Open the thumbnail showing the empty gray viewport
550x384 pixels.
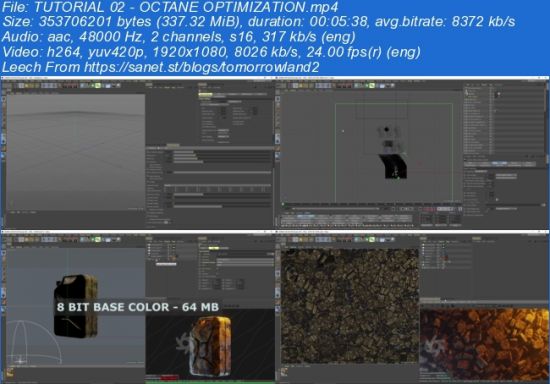(138, 153)
